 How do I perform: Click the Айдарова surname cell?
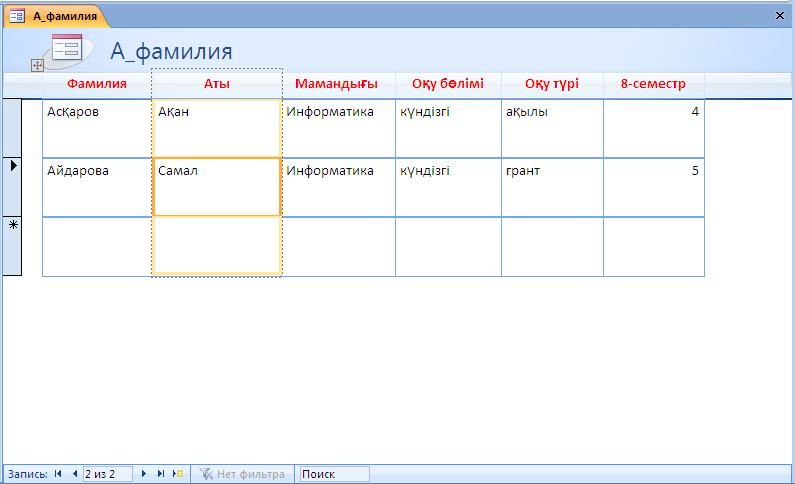coord(97,187)
